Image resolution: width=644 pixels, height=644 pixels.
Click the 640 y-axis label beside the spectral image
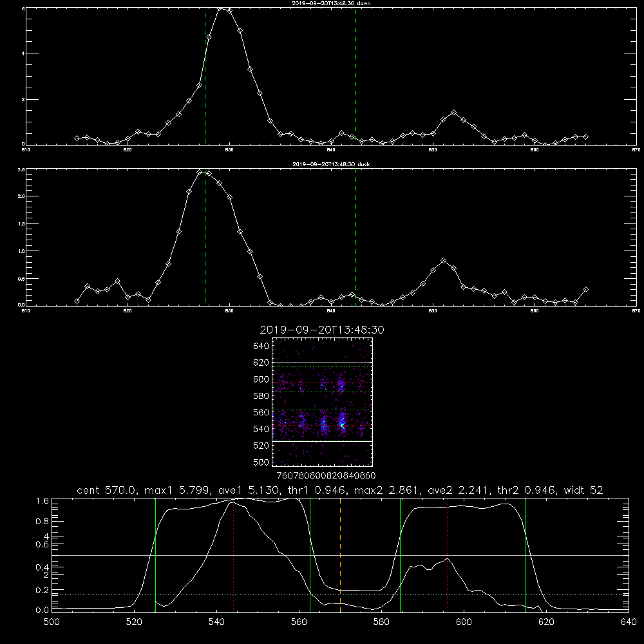261,346
